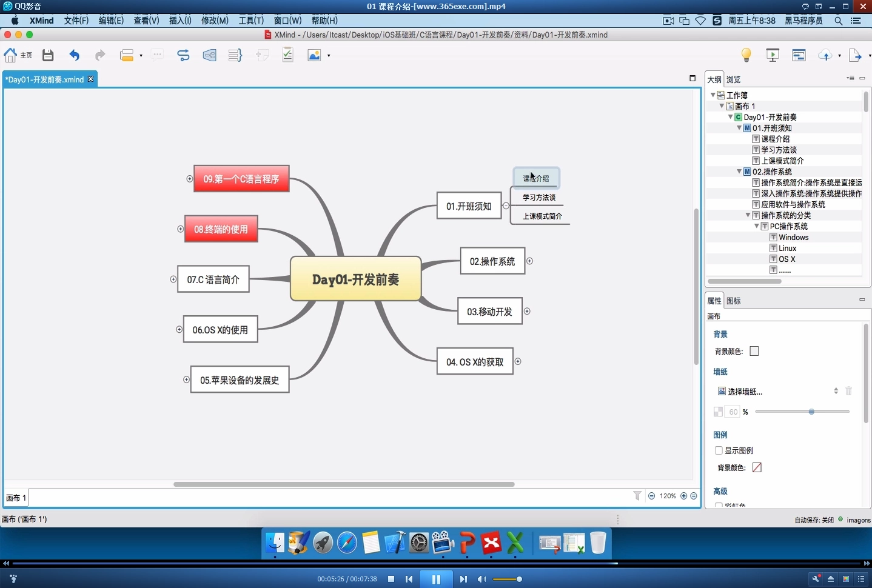Open the 插入(I) menu
The image size is (872, 588).
(180, 21)
